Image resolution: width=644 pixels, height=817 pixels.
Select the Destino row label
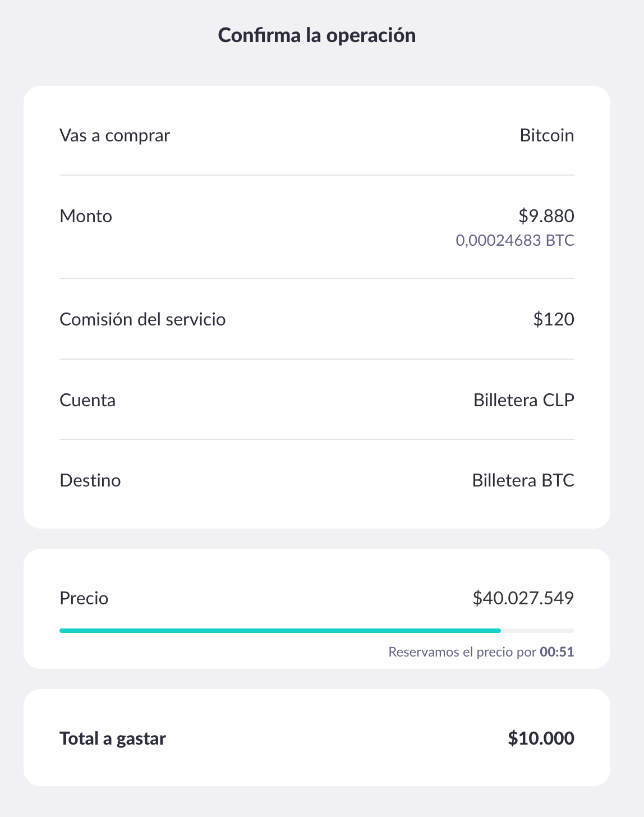click(x=90, y=480)
